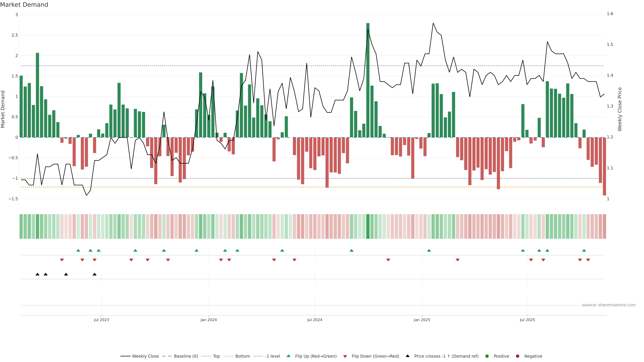Select the first black triangle marker
Screen dimensions: 644x362
point(38,274)
